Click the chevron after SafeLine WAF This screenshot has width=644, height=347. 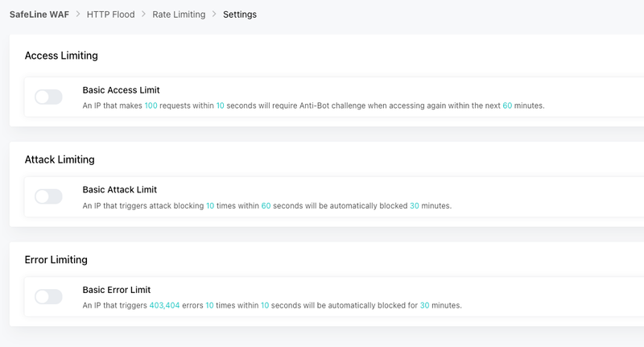point(78,14)
